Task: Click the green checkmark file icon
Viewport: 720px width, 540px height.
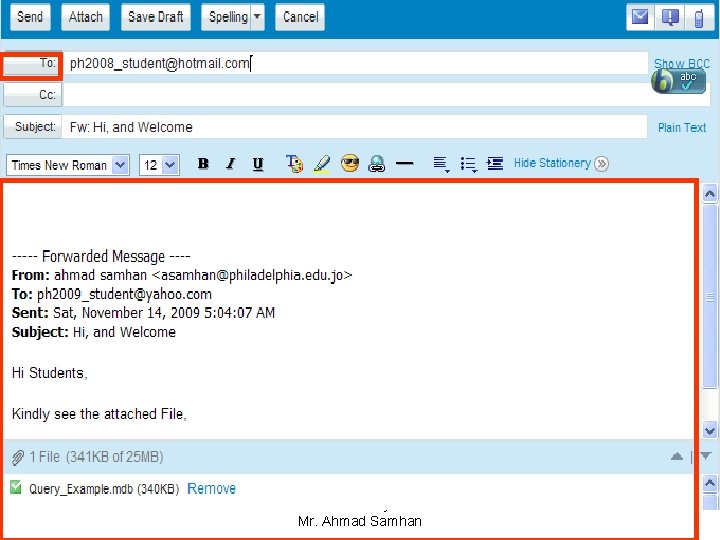Action: (x=16, y=487)
